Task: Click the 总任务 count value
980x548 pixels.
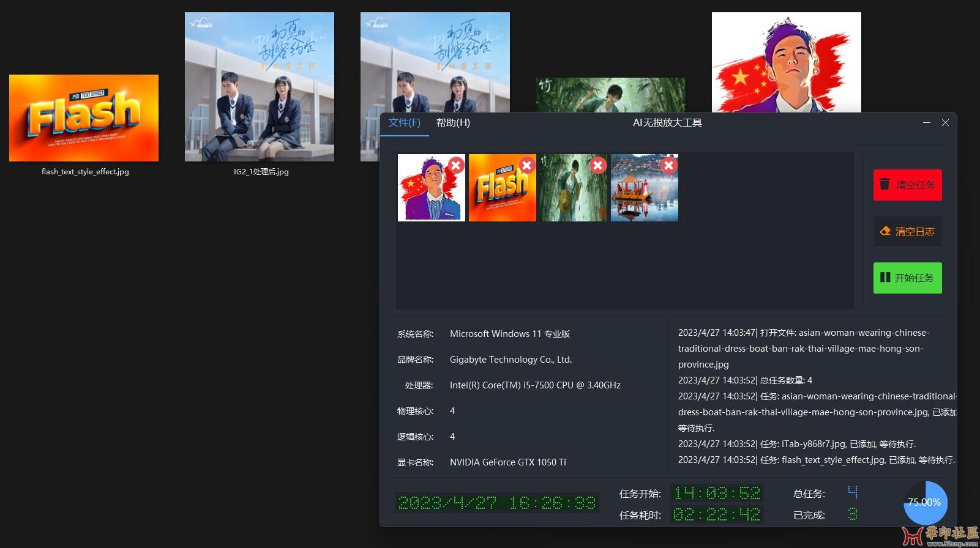Action: (853, 492)
